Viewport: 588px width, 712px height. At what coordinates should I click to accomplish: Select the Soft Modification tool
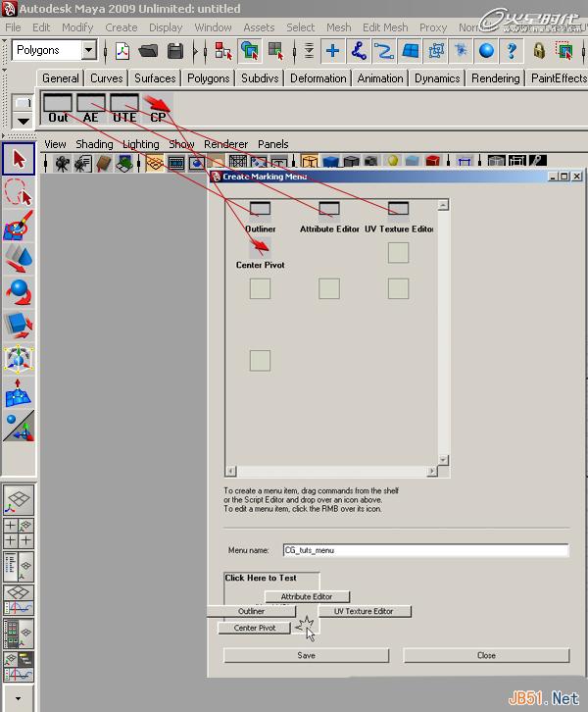19,392
